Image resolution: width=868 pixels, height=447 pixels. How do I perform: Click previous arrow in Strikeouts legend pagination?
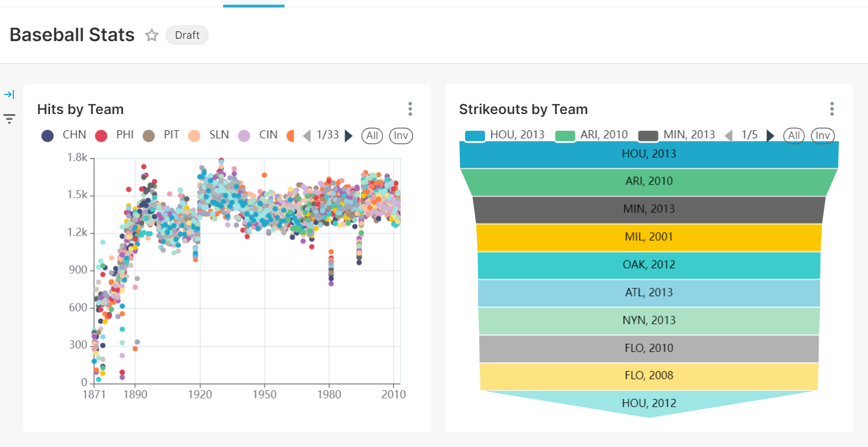point(728,135)
